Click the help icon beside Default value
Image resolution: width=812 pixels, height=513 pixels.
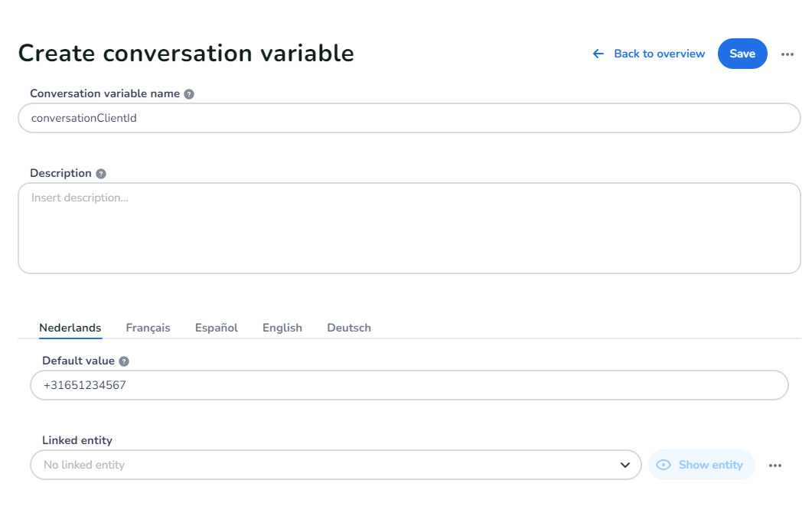[x=124, y=361]
